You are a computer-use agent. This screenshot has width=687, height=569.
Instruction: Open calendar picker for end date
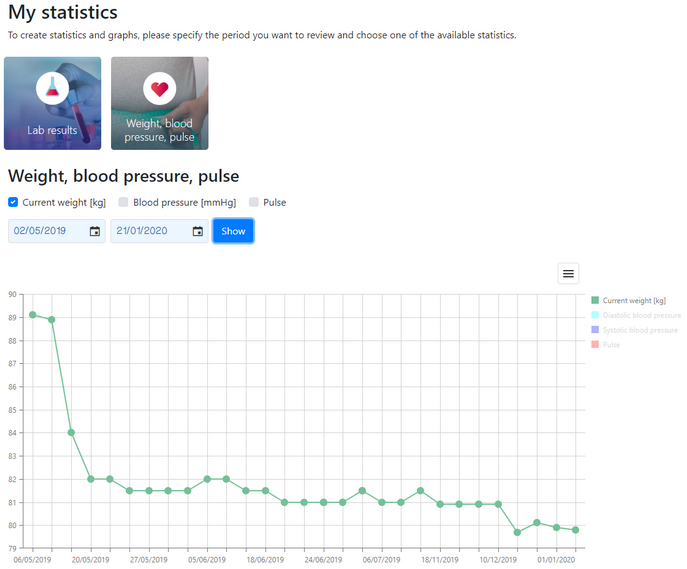click(x=198, y=231)
